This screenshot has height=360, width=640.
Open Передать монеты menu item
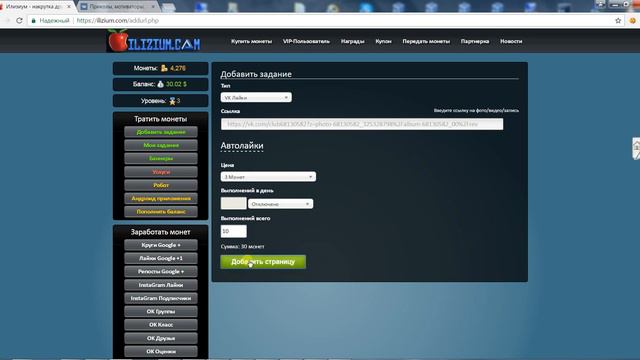point(426,41)
